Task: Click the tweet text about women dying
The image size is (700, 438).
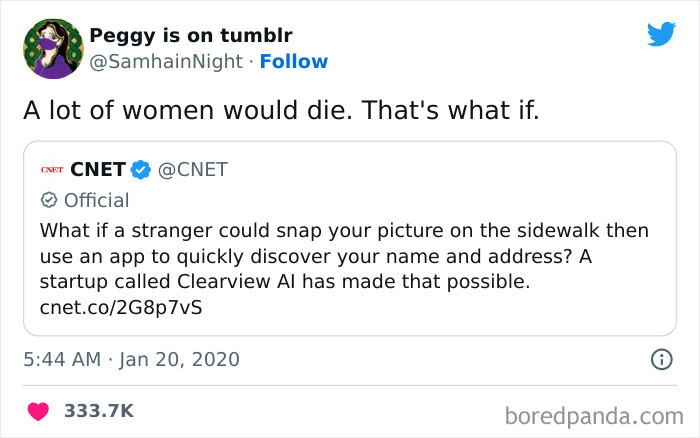Action: click(x=281, y=111)
